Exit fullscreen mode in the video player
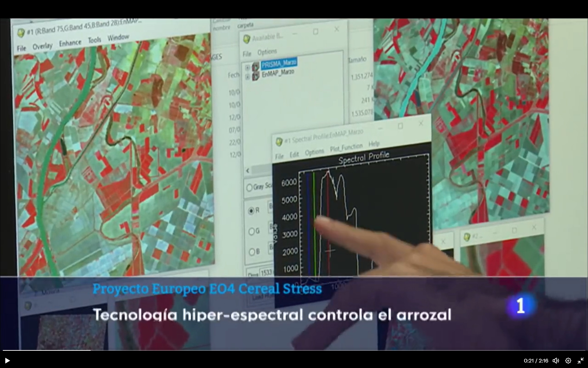The width and height of the screenshot is (588, 368). [x=581, y=361]
